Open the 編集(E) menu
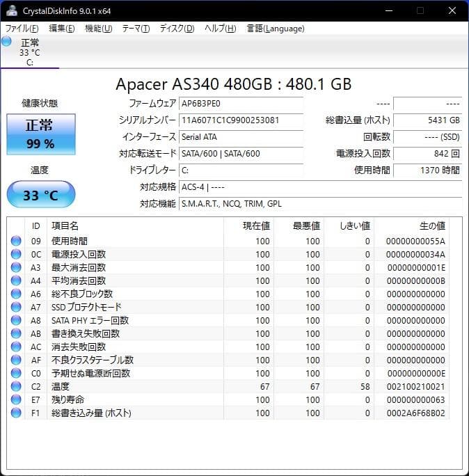 [62, 29]
